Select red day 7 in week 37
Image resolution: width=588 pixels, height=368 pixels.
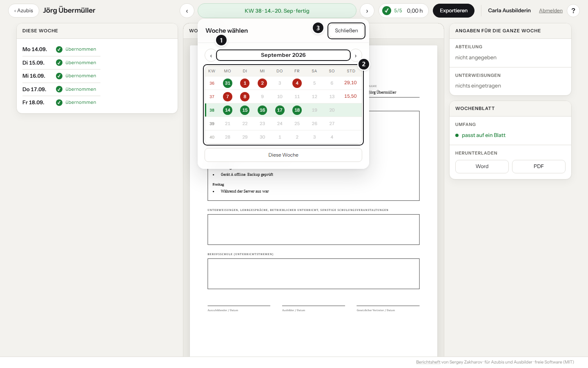[x=227, y=96]
